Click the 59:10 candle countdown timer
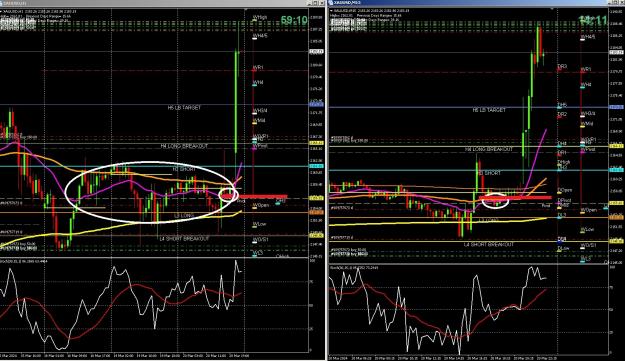The width and height of the screenshot is (625, 361). click(294, 20)
